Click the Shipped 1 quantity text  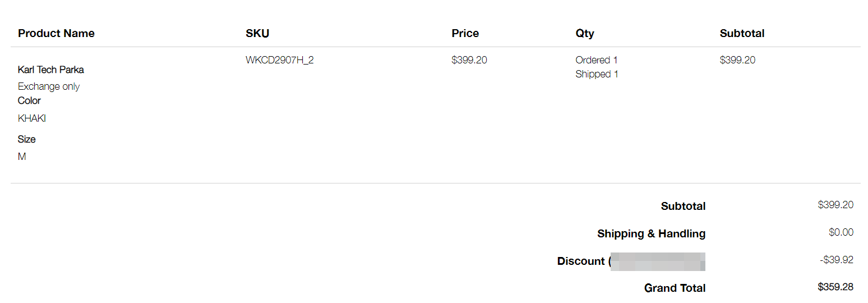(x=597, y=74)
